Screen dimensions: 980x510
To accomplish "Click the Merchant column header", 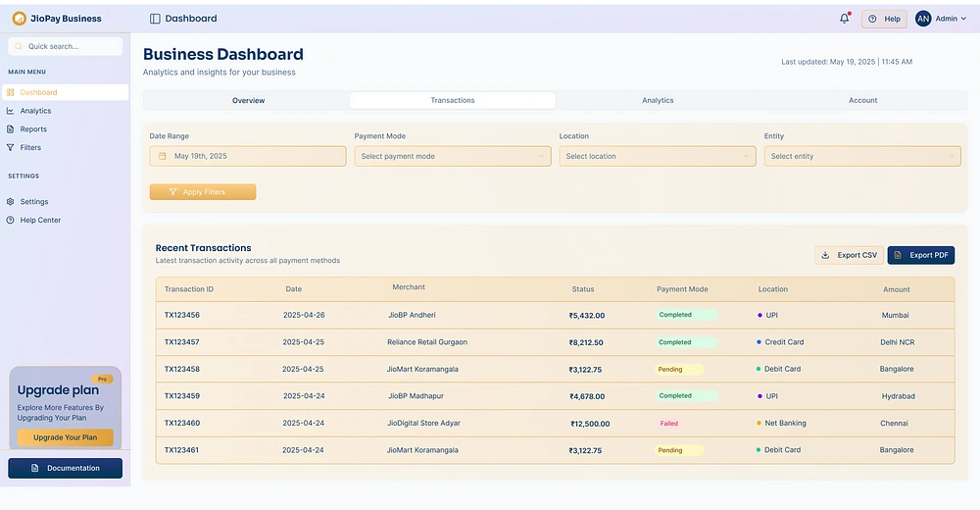I will (x=408, y=287).
